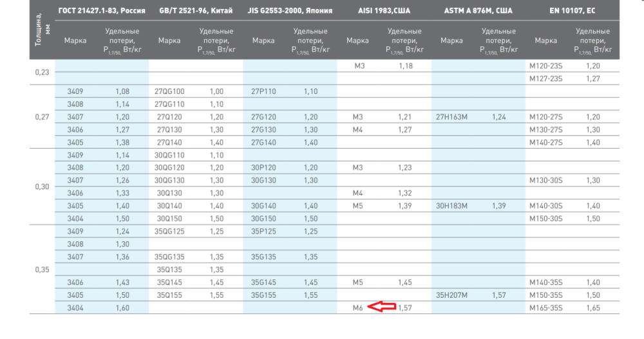Click the 35P125 grade cell

pos(263,231)
